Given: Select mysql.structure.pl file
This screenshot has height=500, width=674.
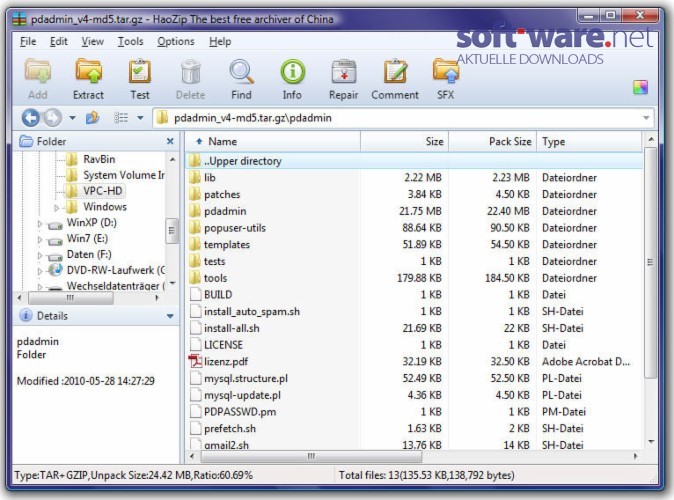Looking at the screenshot, I should (414, 378).
